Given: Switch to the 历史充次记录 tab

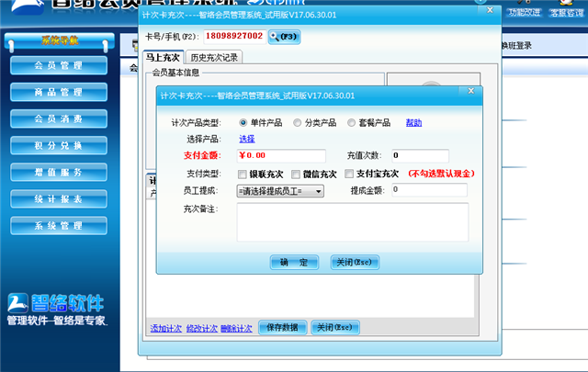Looking at the screenshot, I should point(214,58).
